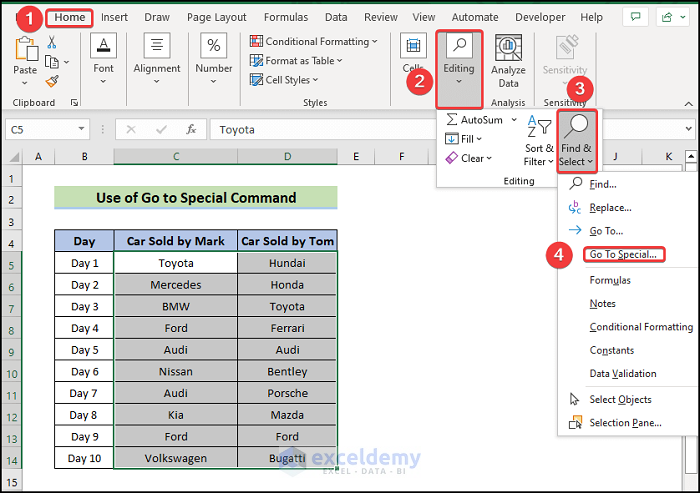Viewport: 700px width, 493px height.
Task: Select Notes in the menu
Action: (x=602, y=304)
